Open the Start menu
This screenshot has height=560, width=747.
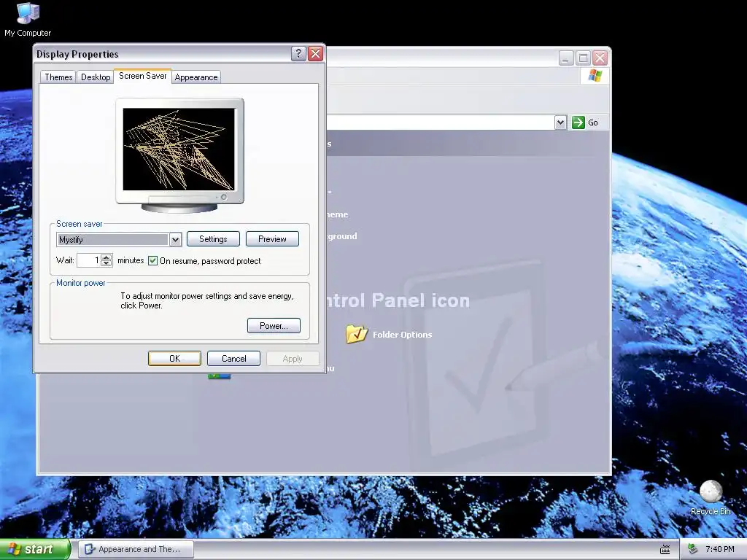click(35, 550)
